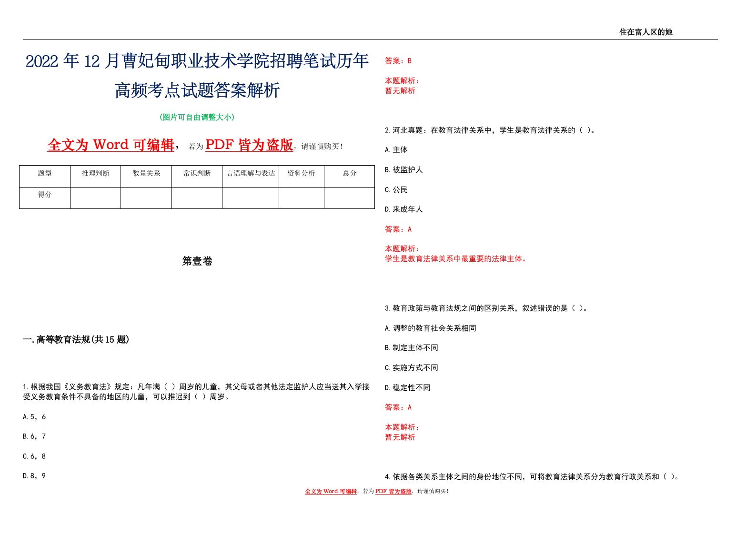Click the footer link 全文为 Word 可编辑
Image resolution: width=756 pixels, height=534 pixels.
point(331,491)
